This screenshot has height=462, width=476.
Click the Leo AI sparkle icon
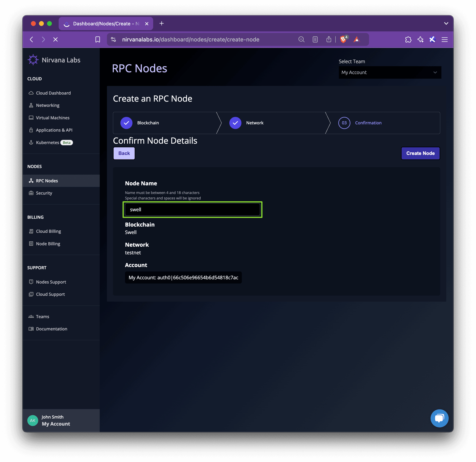421,39
